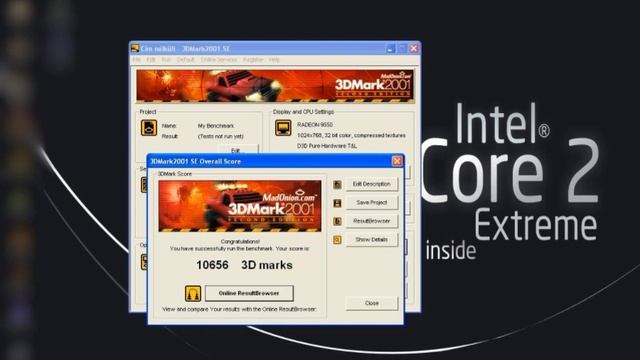640x360 pixels.
Task: Close the Overall Score dialog with X
Action: [x=397, y=161]
